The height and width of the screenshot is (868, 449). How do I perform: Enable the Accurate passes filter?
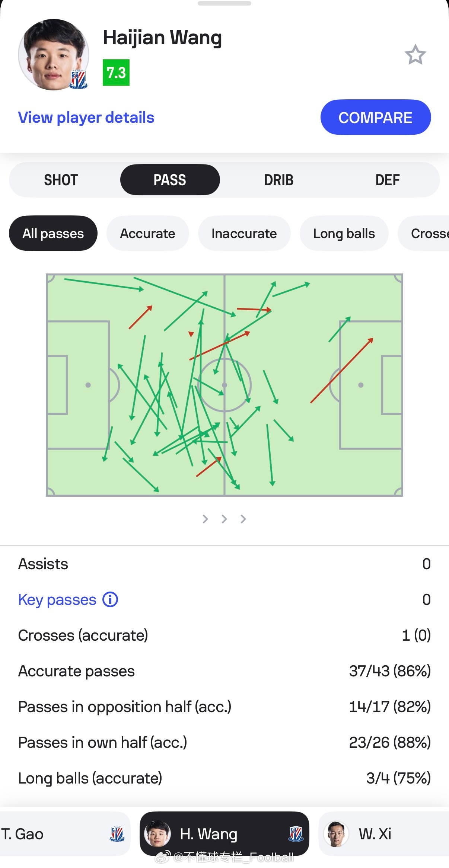[x=147, y=234]
